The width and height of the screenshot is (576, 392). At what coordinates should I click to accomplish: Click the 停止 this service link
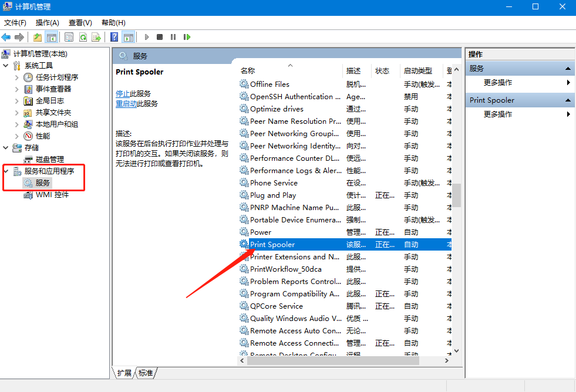pyautogui.click(x=122, y=93)
